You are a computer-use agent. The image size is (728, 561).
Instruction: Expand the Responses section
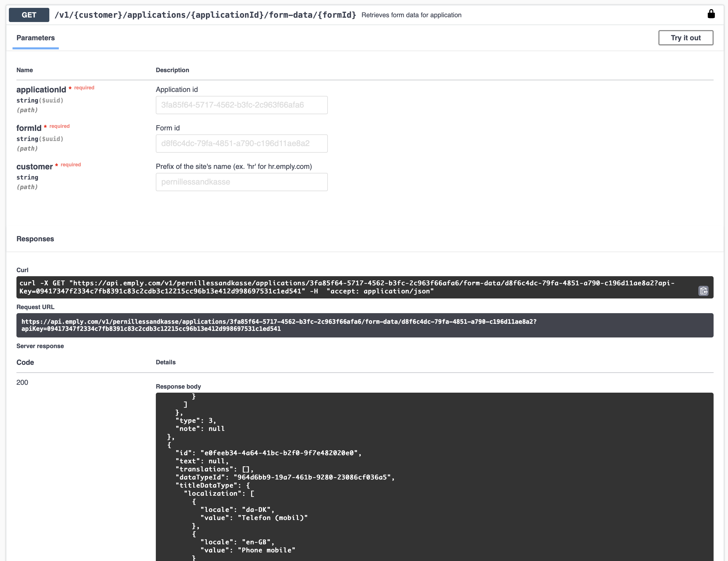pos(35,239)
